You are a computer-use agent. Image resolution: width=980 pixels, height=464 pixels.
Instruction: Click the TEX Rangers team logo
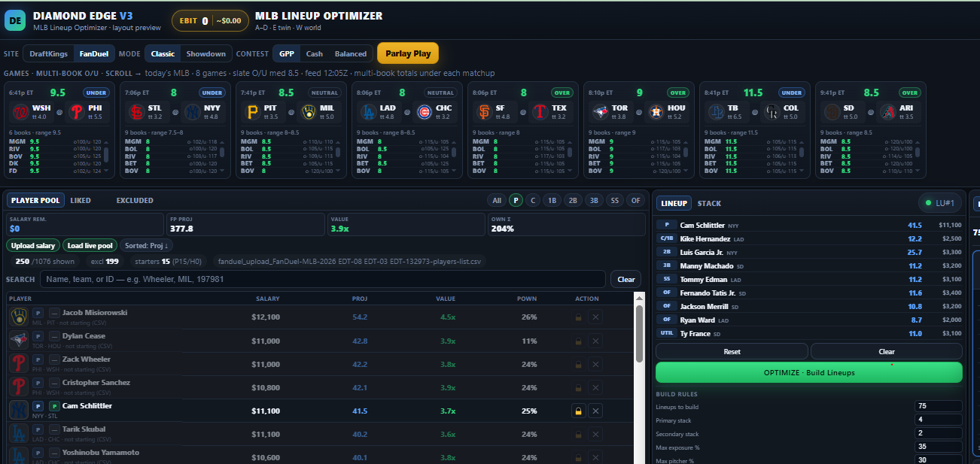coord(540,112)
